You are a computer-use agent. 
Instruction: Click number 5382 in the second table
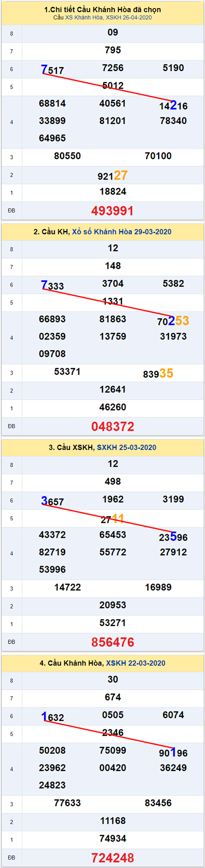click(x=173, y=284)
